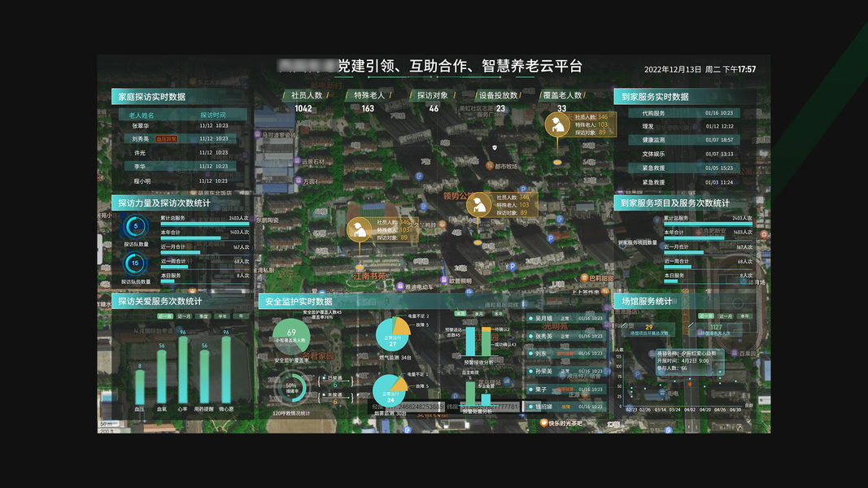Click the 2022年12月13日 date and time display
Viewport: 868px width, 488px height.
700,70
